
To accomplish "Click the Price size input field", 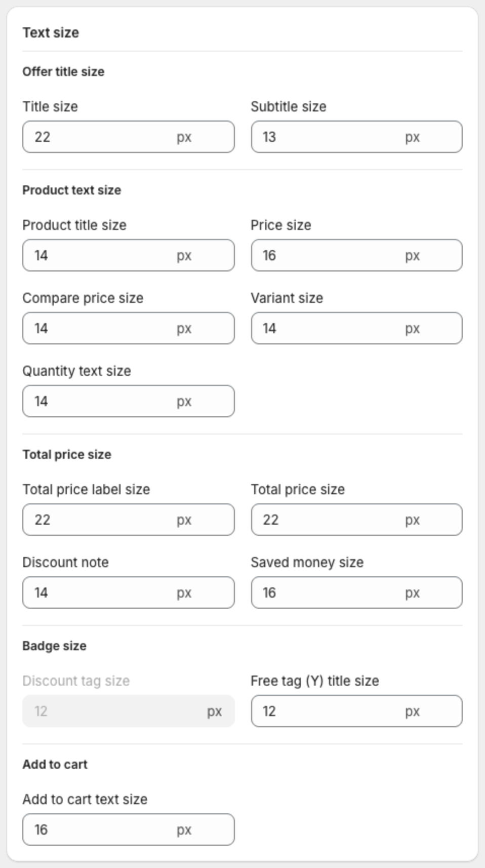I will point(357,255).
